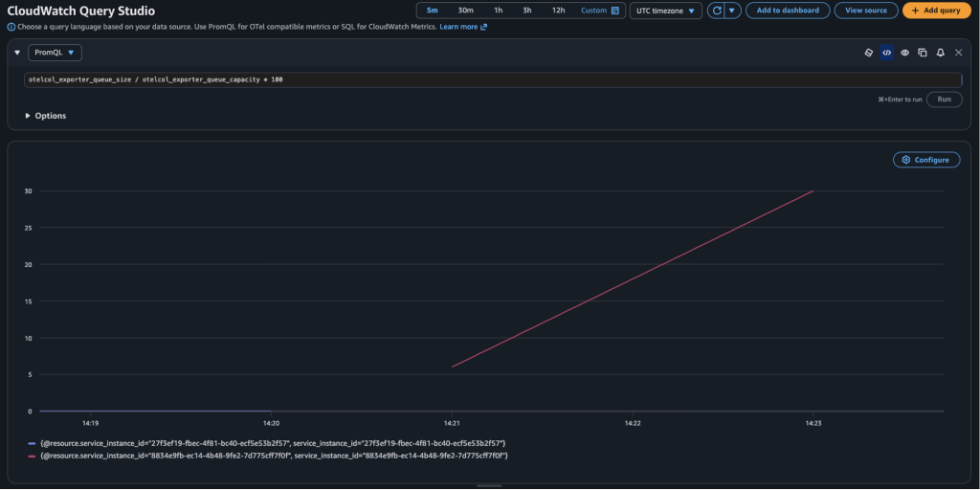
Task: Click the refresh icon button
Action: coord(716,11)
